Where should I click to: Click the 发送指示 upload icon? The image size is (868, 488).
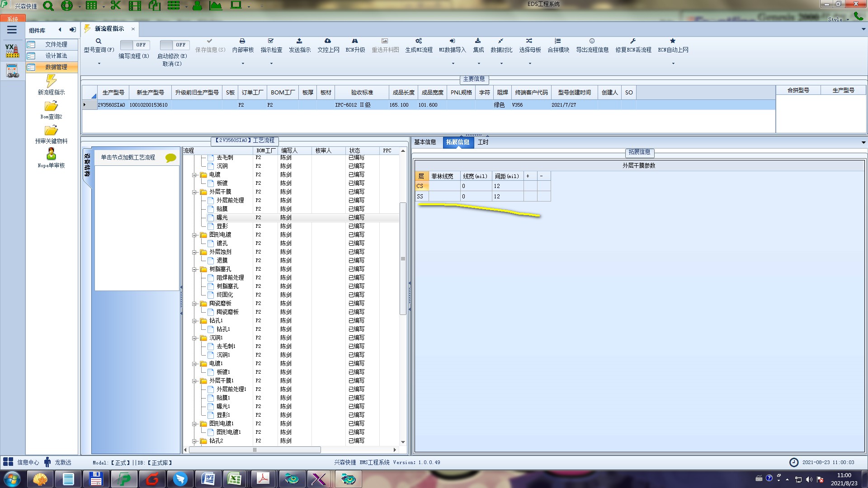coord(299,41)
